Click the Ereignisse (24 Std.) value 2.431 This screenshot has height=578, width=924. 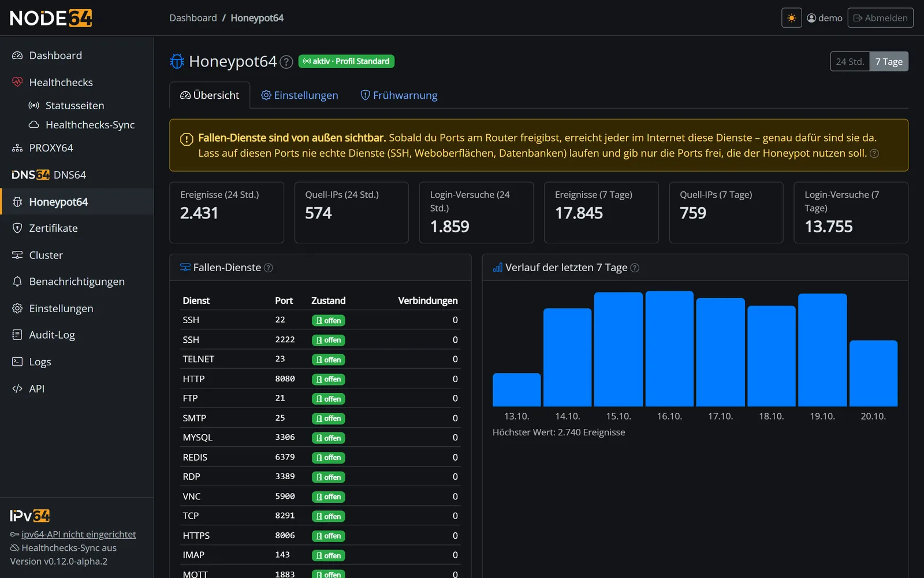[199, 213]
